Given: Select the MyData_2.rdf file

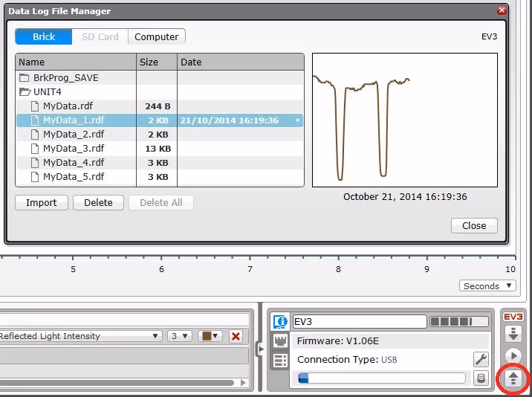Looking at the screenshot, I should point(74,134).
